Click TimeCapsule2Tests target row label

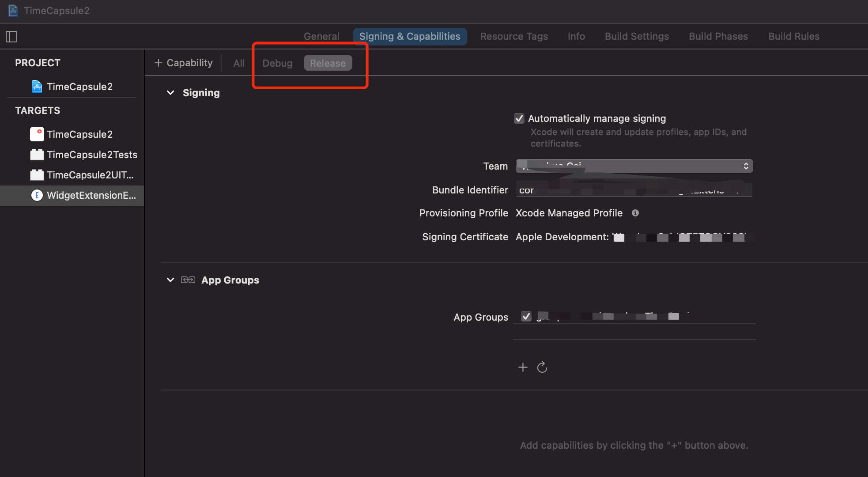click(x=92, y=155)
